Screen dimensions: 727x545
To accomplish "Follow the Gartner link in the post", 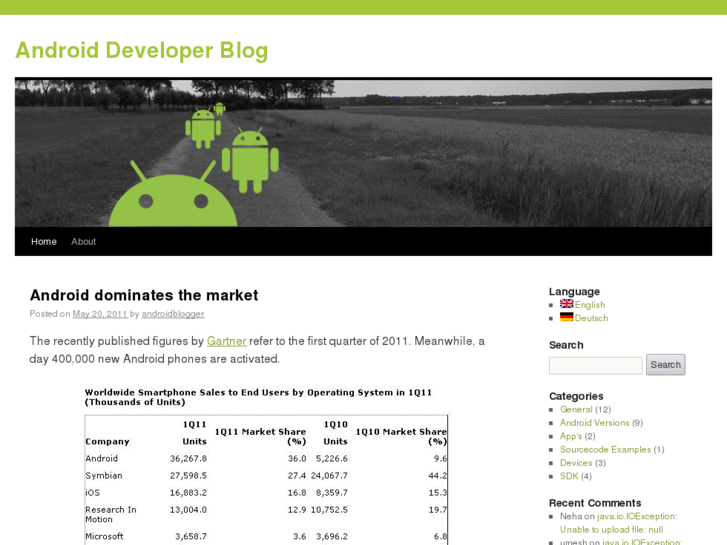I will (x=226, y=341).
